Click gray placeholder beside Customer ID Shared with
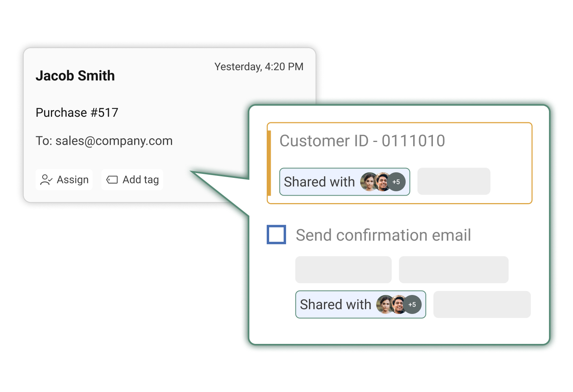This screenshot has width=573, height=392. pyautogui.click(x=454, y=181)
